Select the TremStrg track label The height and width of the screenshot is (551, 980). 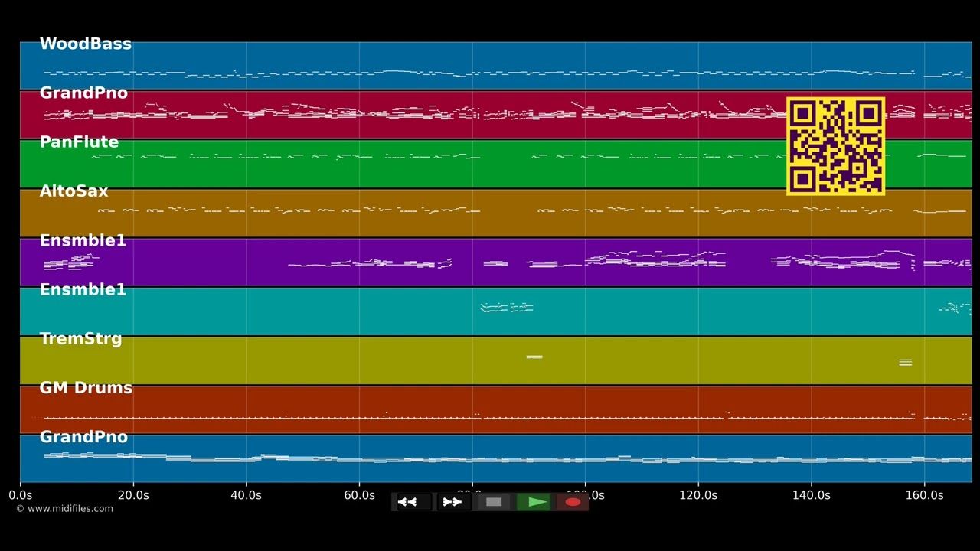coord(81,339)
